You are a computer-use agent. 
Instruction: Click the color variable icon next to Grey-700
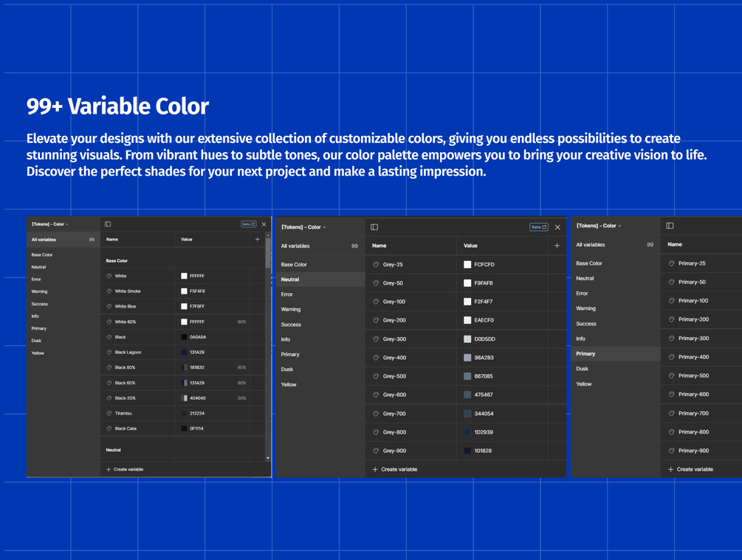376,413
